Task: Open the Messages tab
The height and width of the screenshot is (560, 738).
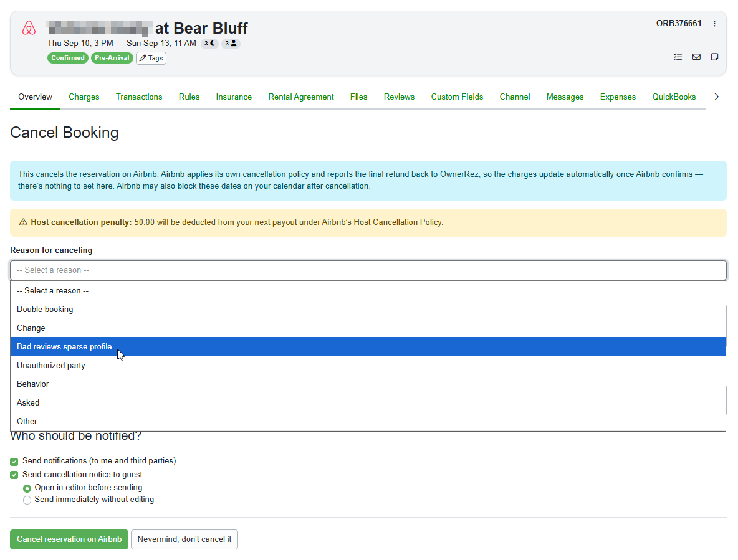Action: click(565, 97)
